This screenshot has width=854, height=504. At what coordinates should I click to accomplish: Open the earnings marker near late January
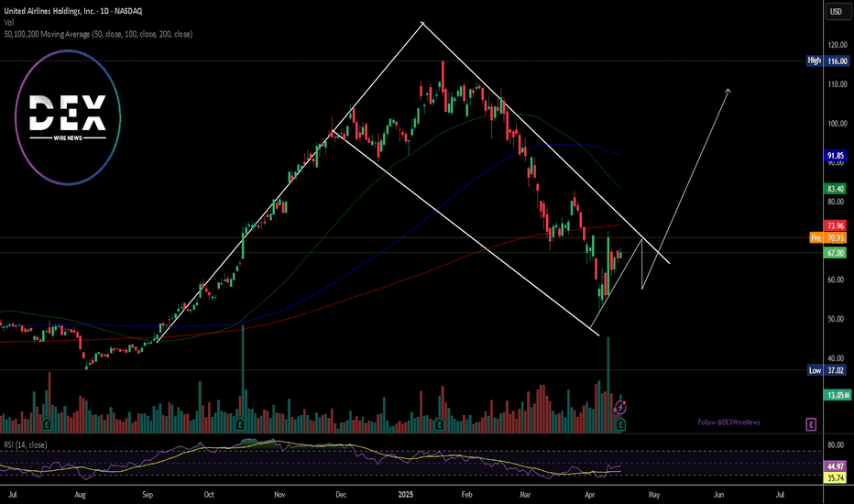click(x=439, y=424)
